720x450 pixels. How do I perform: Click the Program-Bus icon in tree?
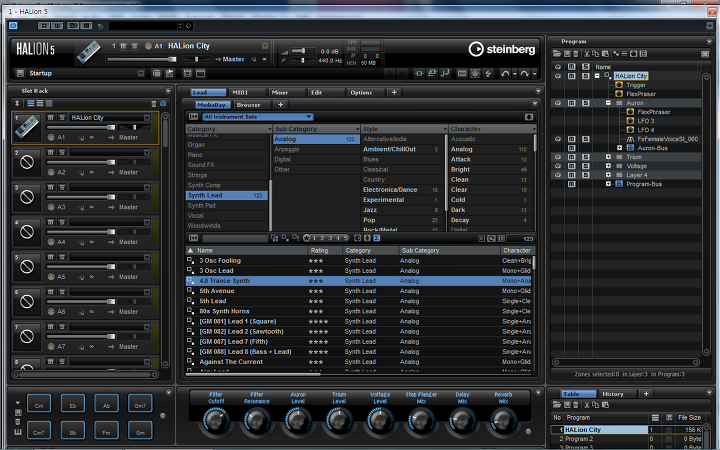[x=619, y=184]
